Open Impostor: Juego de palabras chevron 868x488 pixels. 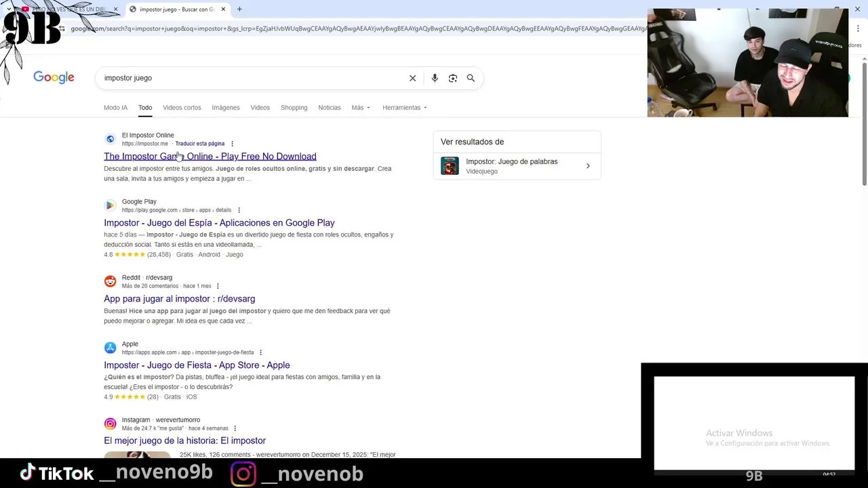click(588, 166)
